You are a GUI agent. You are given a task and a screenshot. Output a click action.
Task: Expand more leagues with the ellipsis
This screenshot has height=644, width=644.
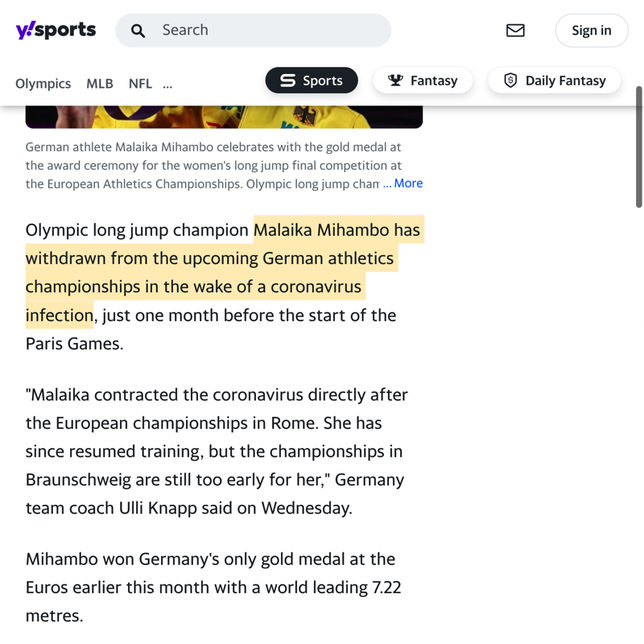tap(167, 84)
